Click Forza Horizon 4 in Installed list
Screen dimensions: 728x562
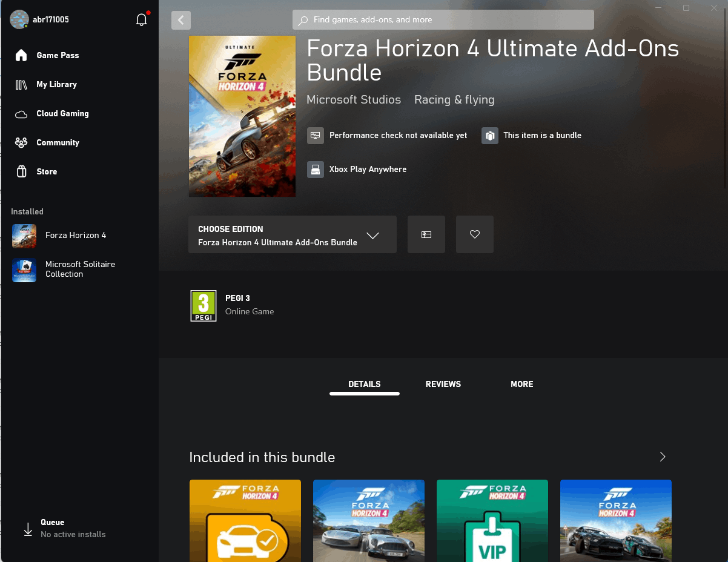coord(76,235)
